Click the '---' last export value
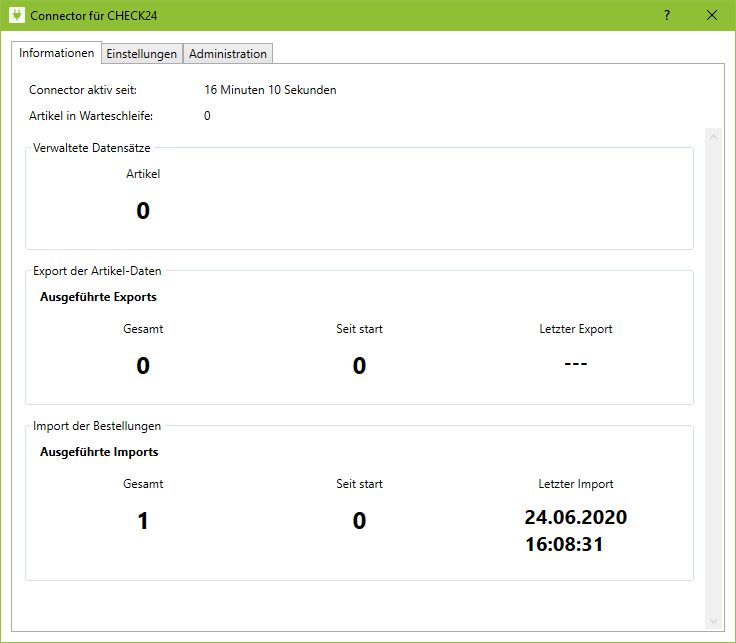Viewport: 736px width, 643px height. pyautogui.click(x=576, y=364)
